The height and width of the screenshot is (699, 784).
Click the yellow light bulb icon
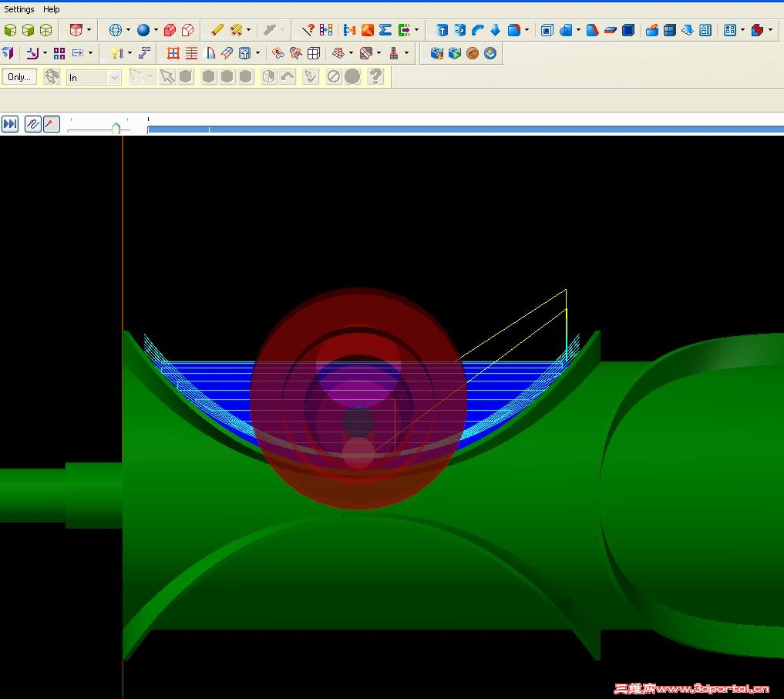116,53
